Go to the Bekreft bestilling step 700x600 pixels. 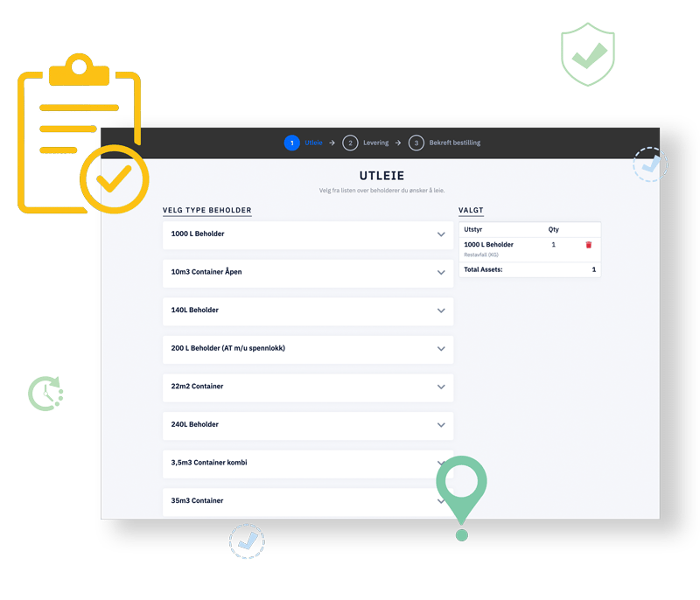tap(454, 143)
